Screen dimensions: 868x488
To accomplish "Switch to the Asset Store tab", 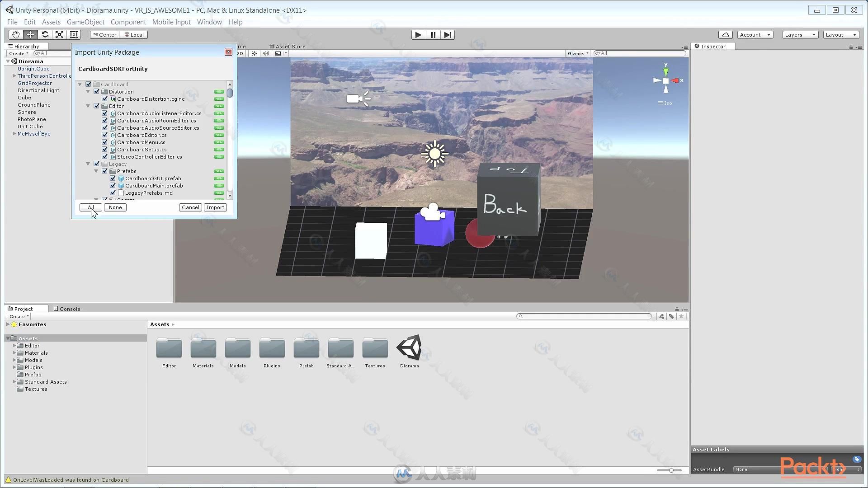I will click(x=288, y=46).
